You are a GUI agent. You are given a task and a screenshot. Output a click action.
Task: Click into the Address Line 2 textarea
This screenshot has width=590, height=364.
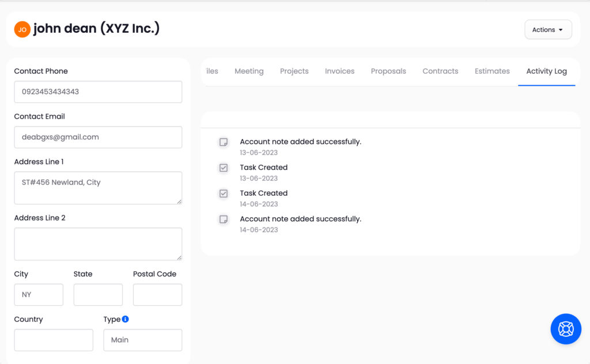98,244
